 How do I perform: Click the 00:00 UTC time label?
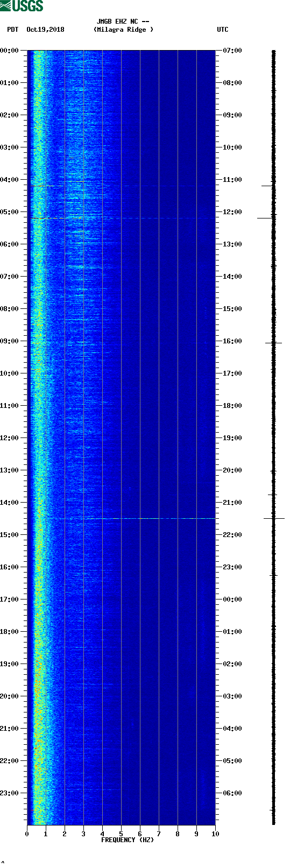pos(232,599)
